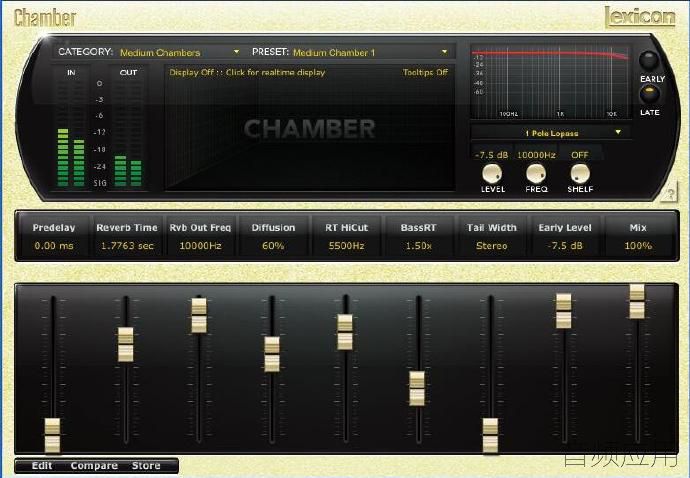
Task: Click the Lexicon logo
Action: [640, 17]
